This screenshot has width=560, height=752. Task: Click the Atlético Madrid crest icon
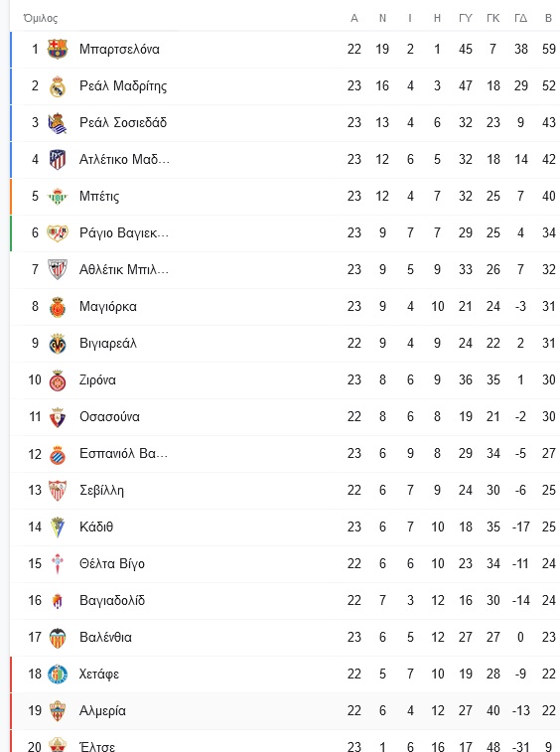pyautogui.click(x=57, y=159)
